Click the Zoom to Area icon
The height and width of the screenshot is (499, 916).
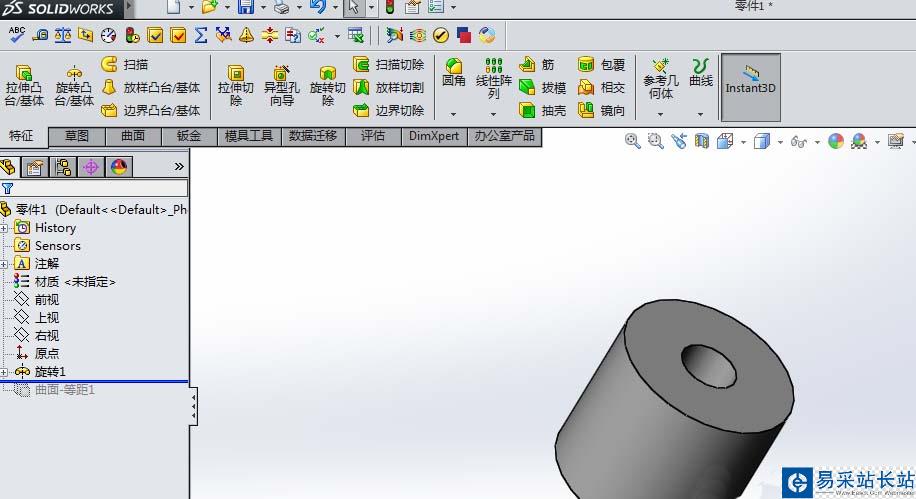(x=655, y=141)
